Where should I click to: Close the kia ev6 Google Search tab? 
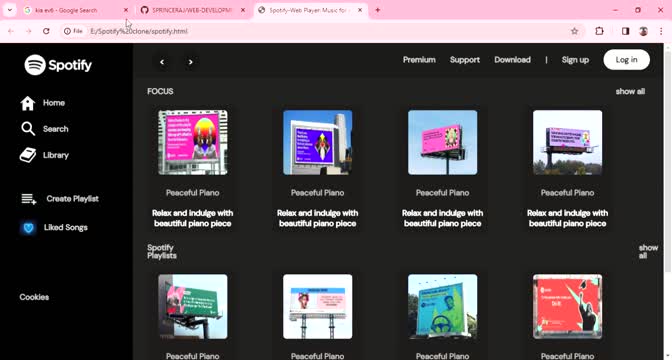[126, 10]
